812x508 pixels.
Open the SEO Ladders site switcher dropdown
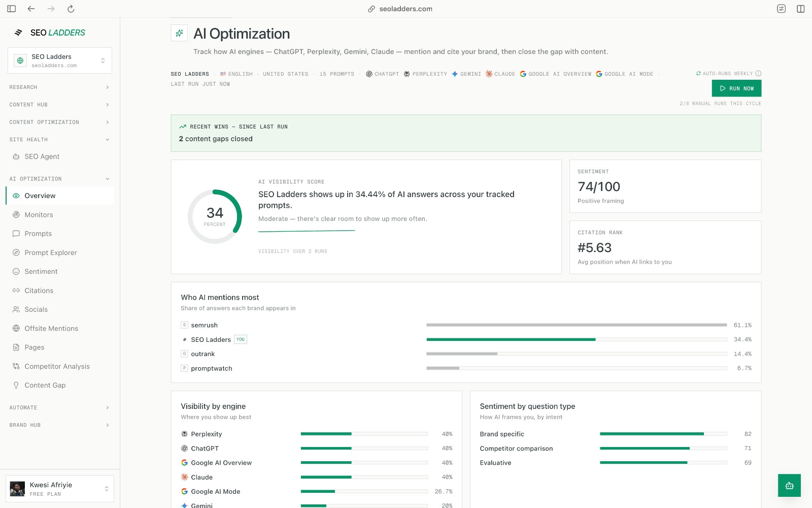(x=60, y=60)
